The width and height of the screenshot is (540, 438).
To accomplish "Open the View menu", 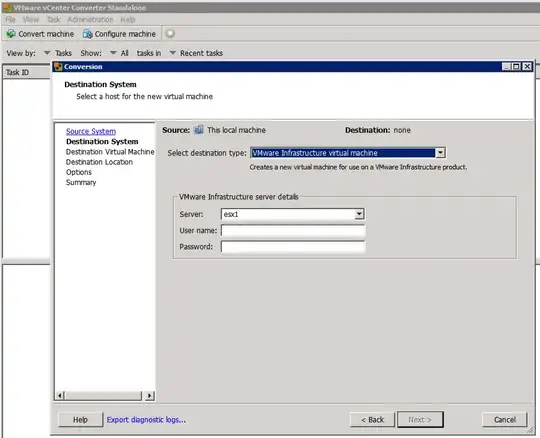I will (31, 20).
